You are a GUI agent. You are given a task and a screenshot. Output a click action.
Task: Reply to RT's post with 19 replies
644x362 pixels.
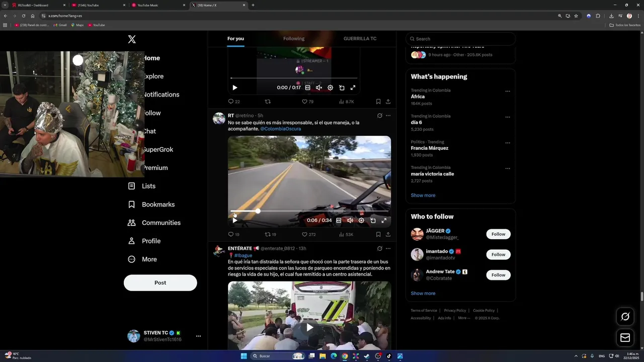(234, 234)
